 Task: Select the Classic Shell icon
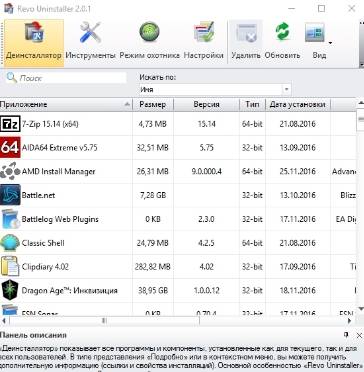tap(10, 243)
